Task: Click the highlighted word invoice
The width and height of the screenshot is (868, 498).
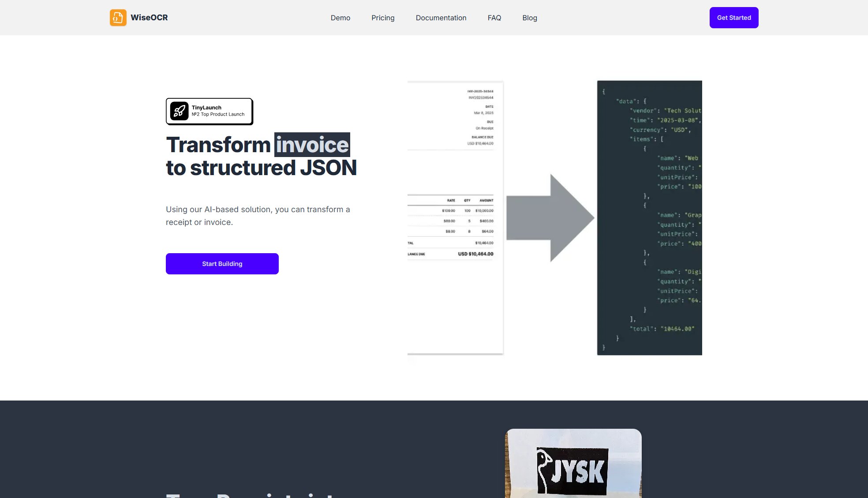Action: (x=312, y=145)
